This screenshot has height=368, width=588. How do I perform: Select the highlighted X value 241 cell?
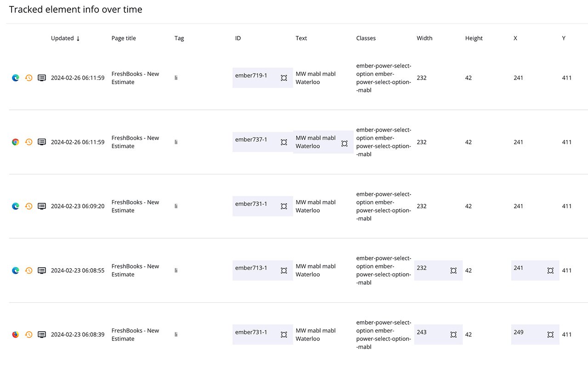click(x=528, y=270)
